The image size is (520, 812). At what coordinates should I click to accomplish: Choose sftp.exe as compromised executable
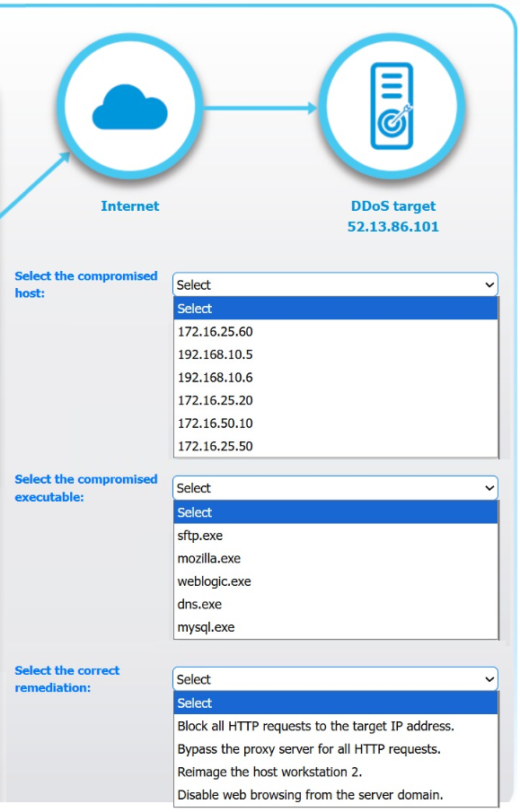(335, 536)
